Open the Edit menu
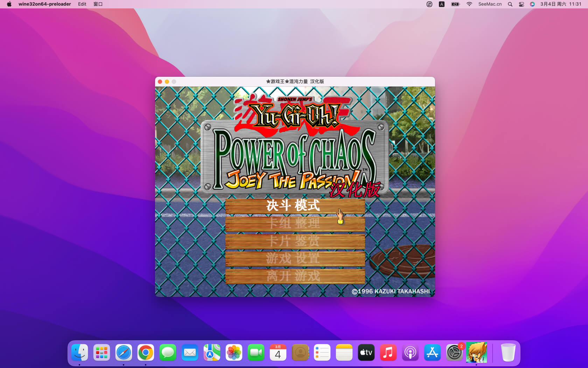Image resolution: width=588 pixels, height=368 pixels. [x=82, y=4]
